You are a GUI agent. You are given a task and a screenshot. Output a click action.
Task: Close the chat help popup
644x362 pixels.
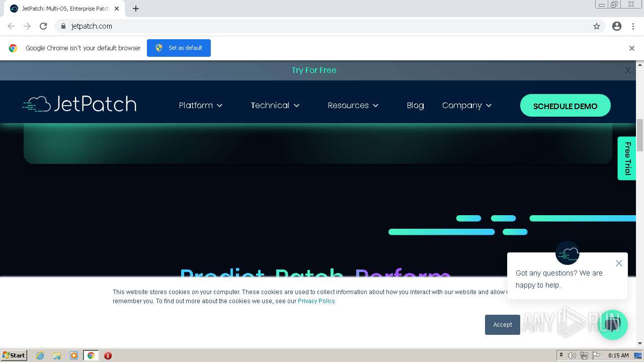619,263
